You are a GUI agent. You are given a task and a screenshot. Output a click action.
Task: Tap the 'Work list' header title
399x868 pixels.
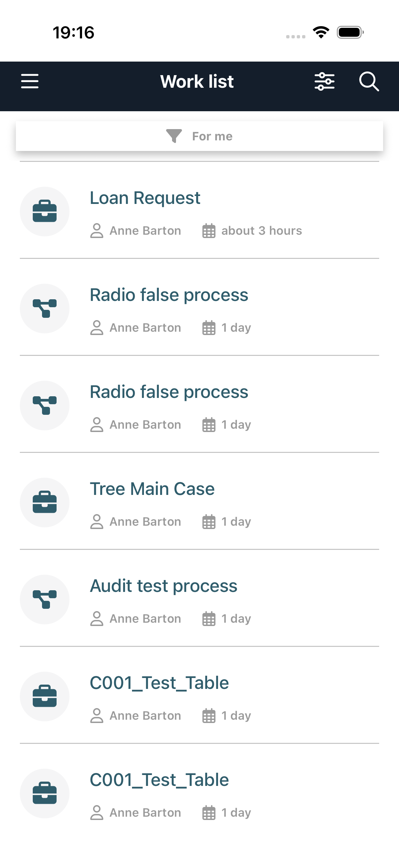(x=197, y=81)
